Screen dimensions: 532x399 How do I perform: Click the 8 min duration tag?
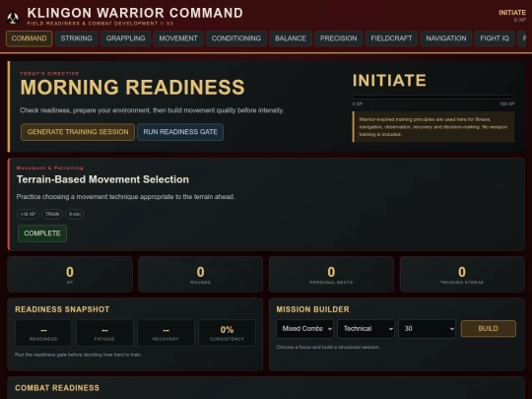click(75, 214)
